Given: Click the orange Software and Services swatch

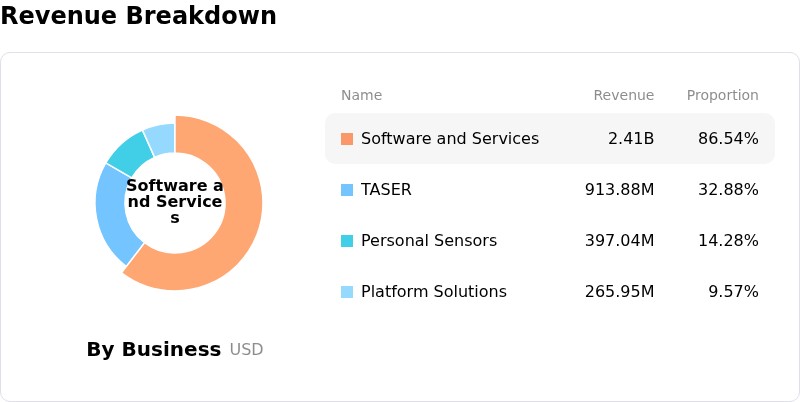Looking at the screenshot, I should pos(347,139).
